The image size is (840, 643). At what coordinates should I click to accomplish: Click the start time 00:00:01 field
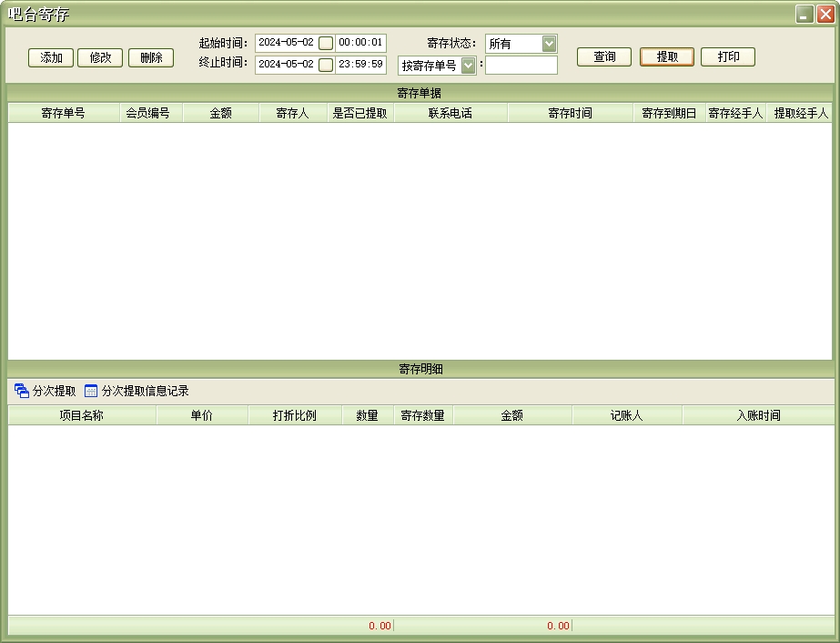click(x=360, y=43)
